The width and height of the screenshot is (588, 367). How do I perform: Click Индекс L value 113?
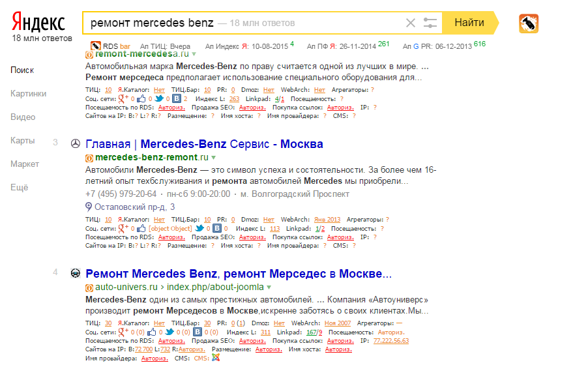point(275,229)
